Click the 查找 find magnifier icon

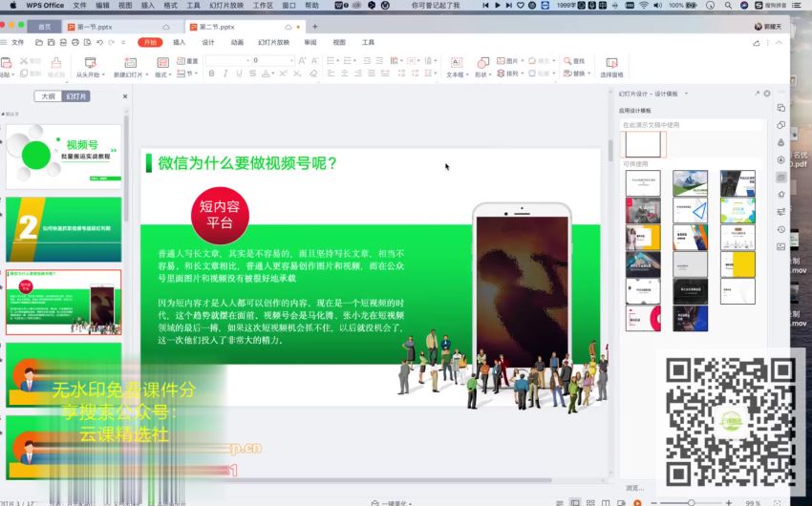567,60
